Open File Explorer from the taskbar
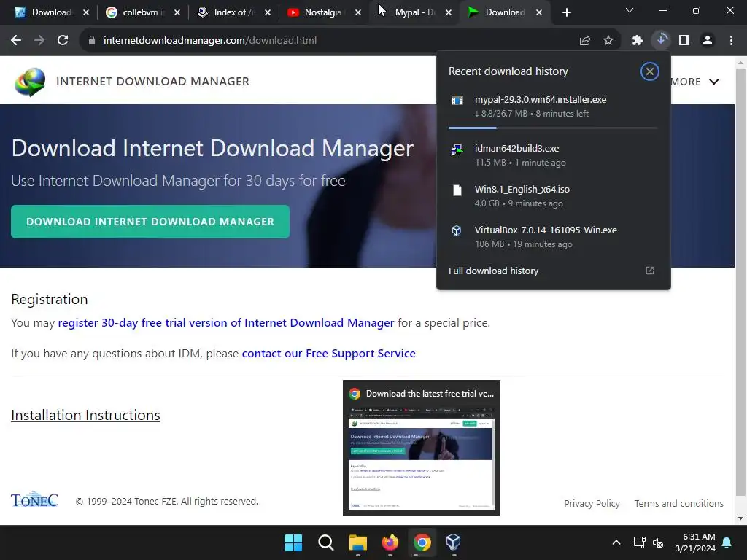 tap(357, 542)
